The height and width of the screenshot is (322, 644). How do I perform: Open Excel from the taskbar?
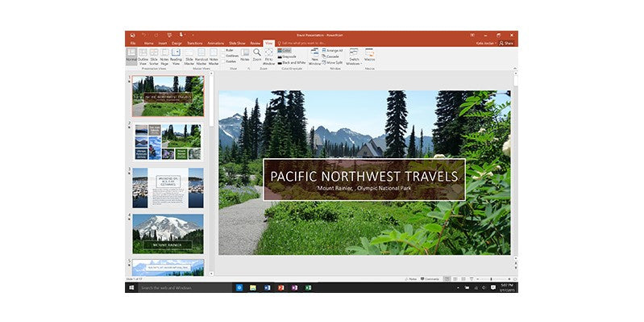(308, 287)
